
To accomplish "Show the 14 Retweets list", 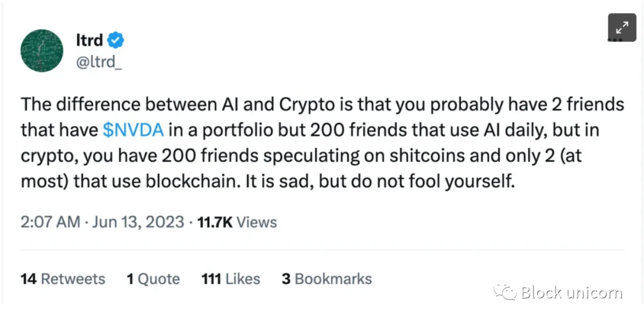I will [63, 279].
